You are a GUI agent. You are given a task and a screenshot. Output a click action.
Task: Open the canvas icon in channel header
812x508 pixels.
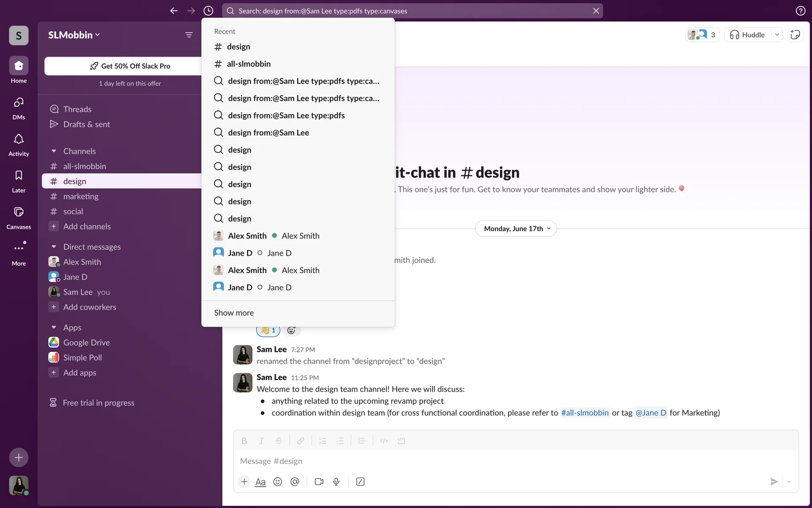point(795,35)
